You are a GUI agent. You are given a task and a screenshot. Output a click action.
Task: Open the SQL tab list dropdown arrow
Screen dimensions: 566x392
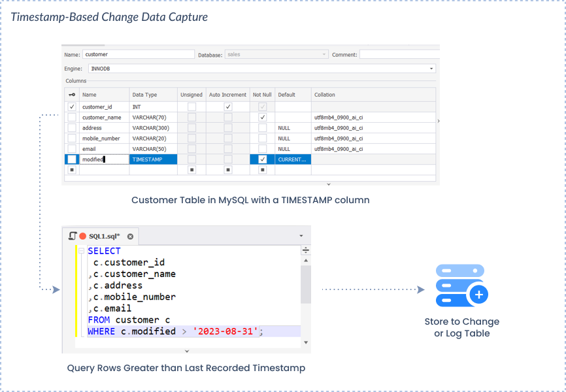point(301,236)
